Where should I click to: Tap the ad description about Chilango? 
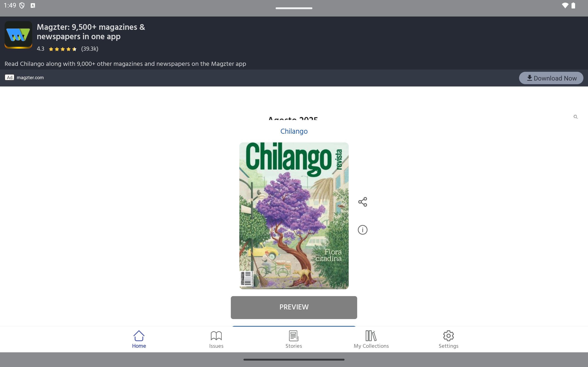pos(125,64)
